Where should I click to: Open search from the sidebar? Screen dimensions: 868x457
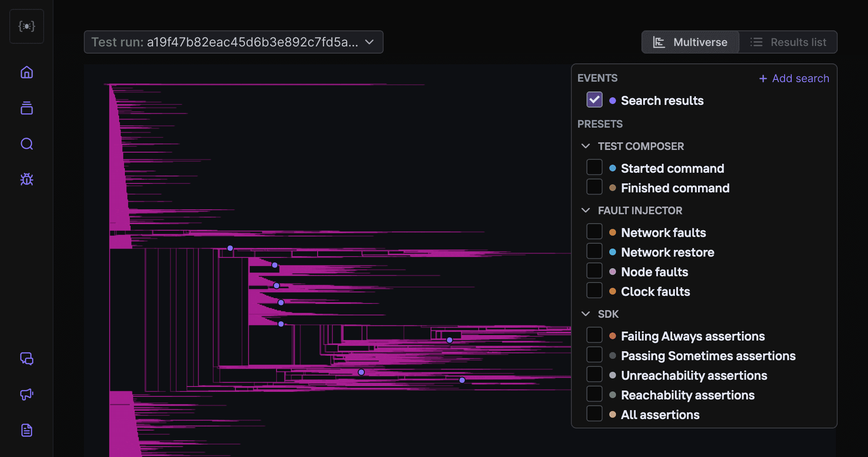[x=26, y=144]
